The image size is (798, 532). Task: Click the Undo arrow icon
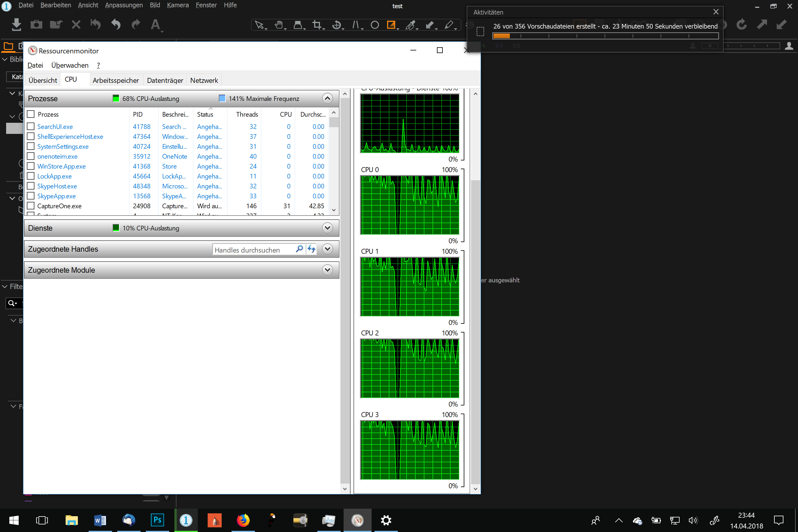[116, 25]
